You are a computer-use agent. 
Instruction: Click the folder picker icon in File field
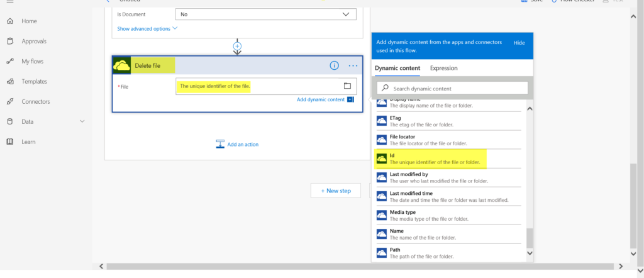347,86
